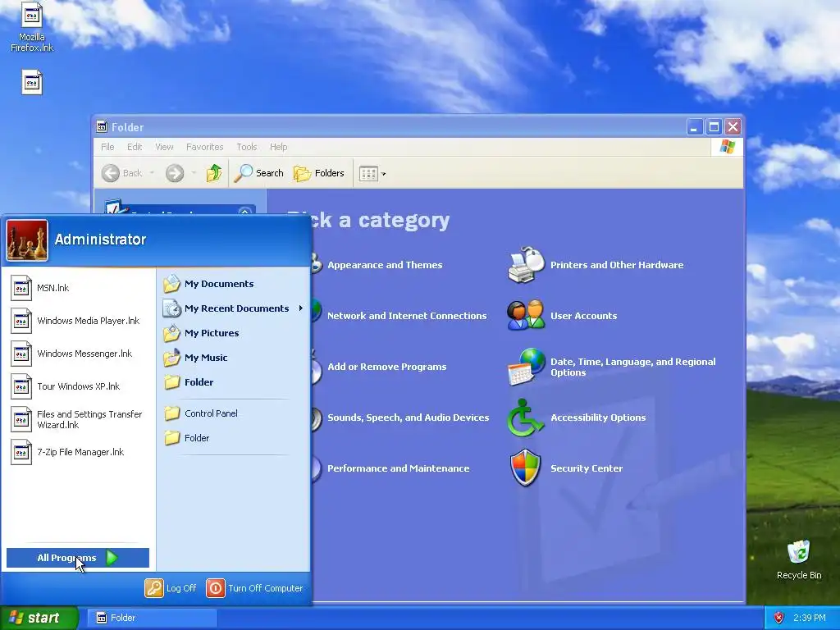Open Performance and Maintenance category
840x630 pixels.
click(x=398, y=468)
